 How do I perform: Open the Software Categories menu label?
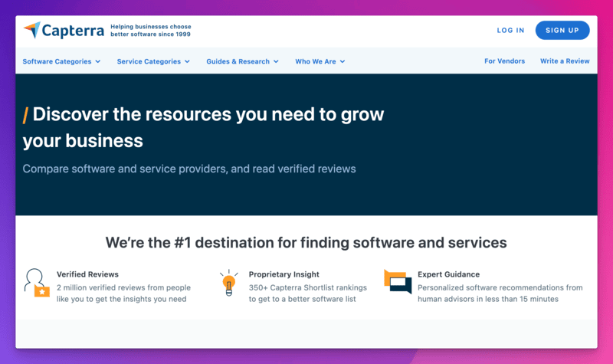pos(57,61)
